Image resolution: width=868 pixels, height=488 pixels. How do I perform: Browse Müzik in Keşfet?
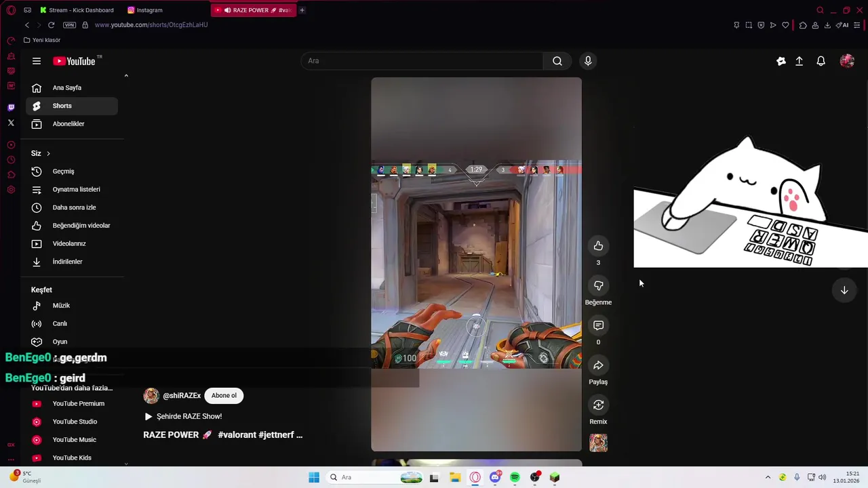[x=72, y=306]
